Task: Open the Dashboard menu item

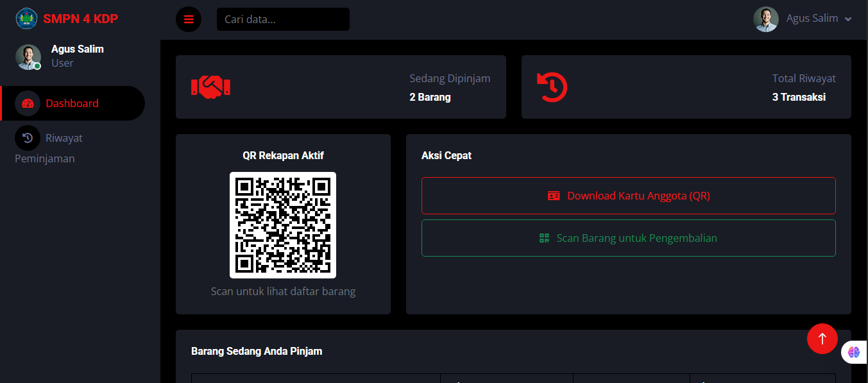Action: (72, 103)
